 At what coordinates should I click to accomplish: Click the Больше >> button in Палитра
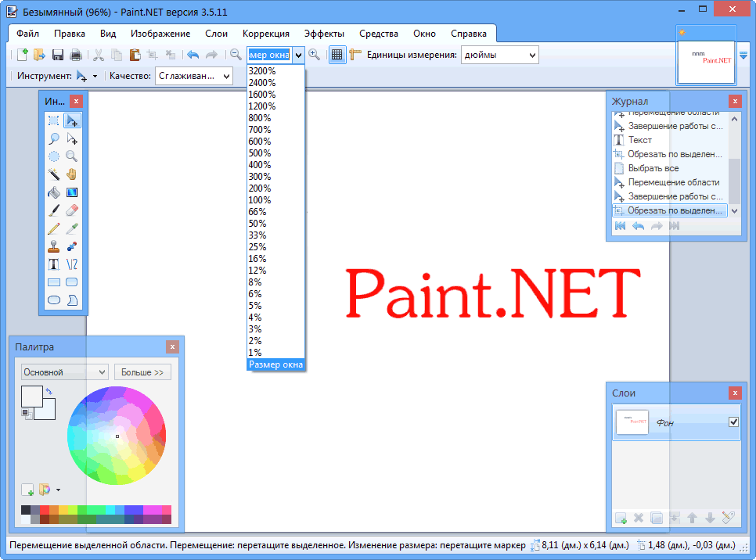click(142, 372)
